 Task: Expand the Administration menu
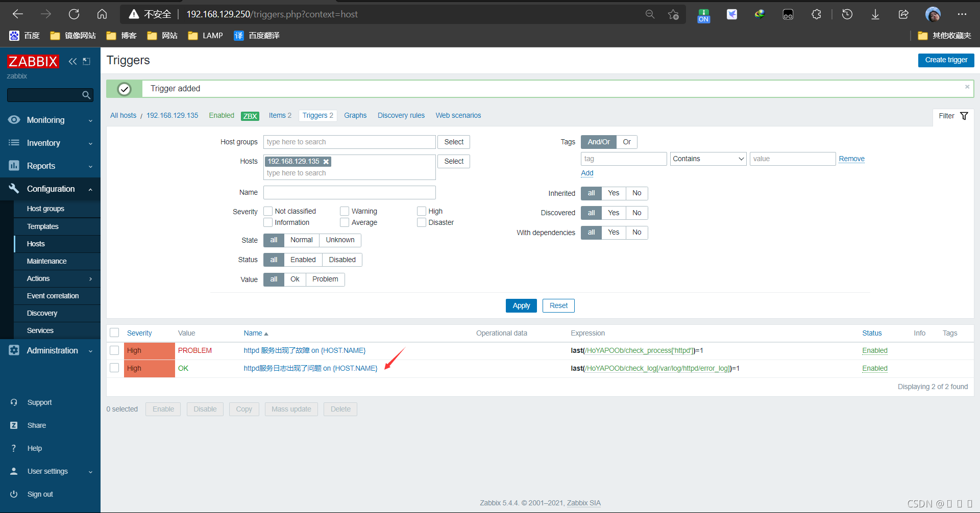pyautogui.click(x=50, y=350)
